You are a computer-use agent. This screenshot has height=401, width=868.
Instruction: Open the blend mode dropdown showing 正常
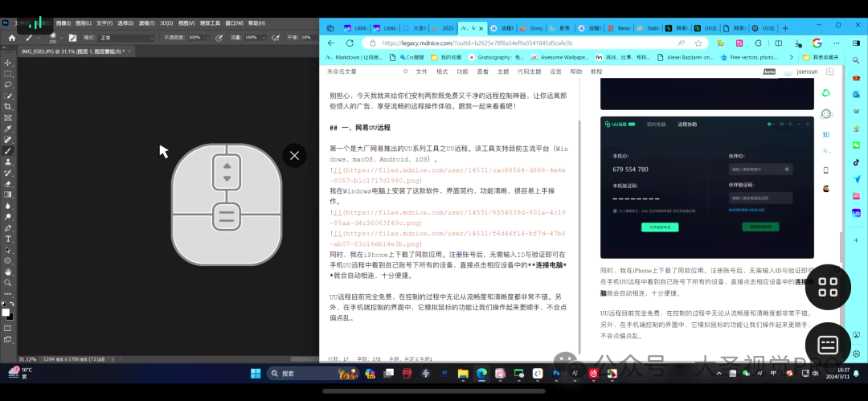coord(126,38)
